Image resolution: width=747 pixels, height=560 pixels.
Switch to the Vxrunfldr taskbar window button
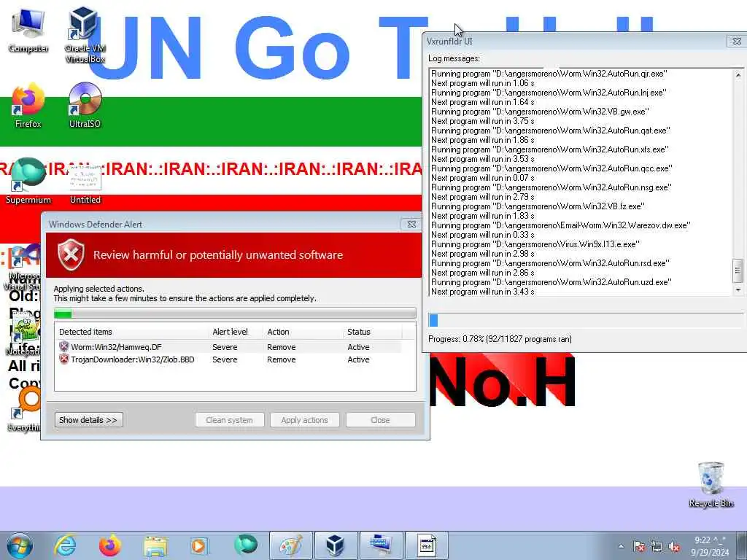point(427,545)
